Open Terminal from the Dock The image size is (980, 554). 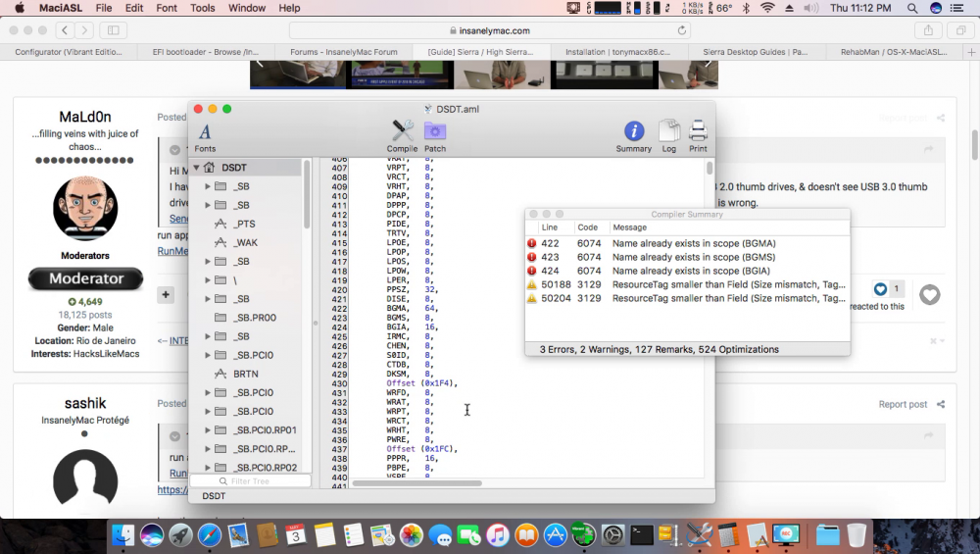[641, 535]
